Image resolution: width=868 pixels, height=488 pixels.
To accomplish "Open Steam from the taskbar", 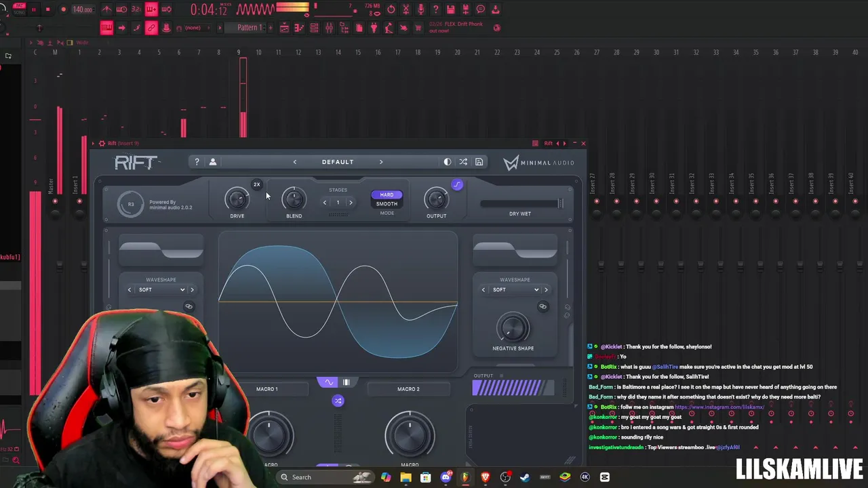I will [x=525, y=477].
